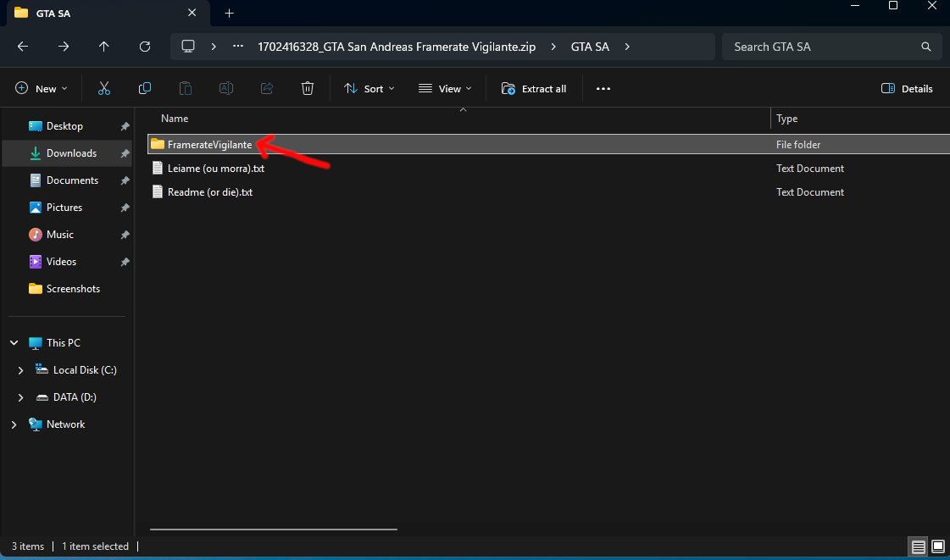Expand chevron after GTA SA in path

tap(627, 47)
